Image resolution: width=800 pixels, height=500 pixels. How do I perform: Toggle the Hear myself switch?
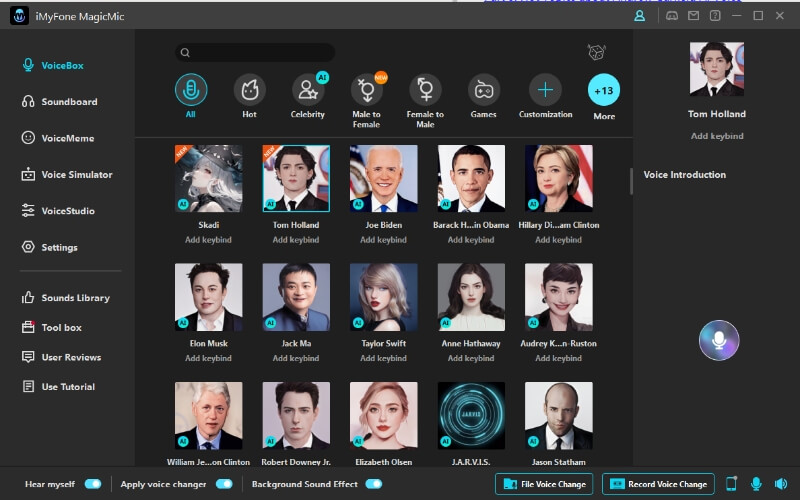point(93,484)
